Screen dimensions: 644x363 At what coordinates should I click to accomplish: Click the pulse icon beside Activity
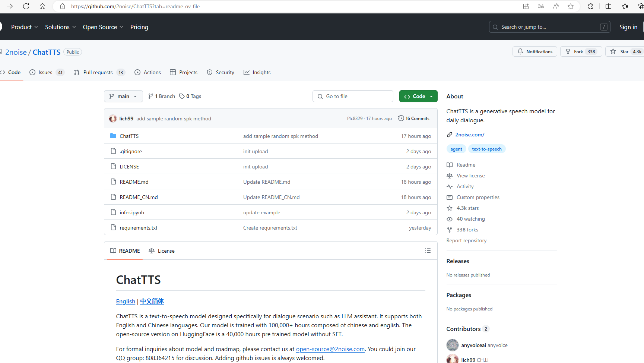(450, 187)
